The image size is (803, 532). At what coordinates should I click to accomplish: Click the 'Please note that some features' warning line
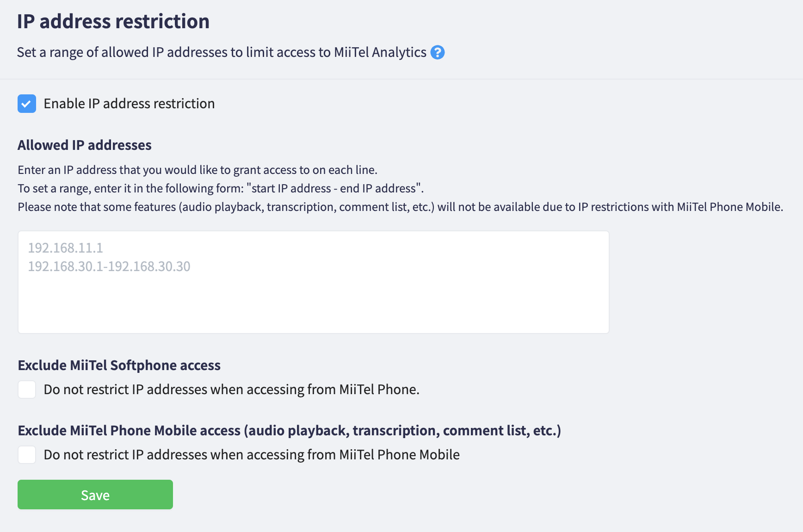click(400, 207)
